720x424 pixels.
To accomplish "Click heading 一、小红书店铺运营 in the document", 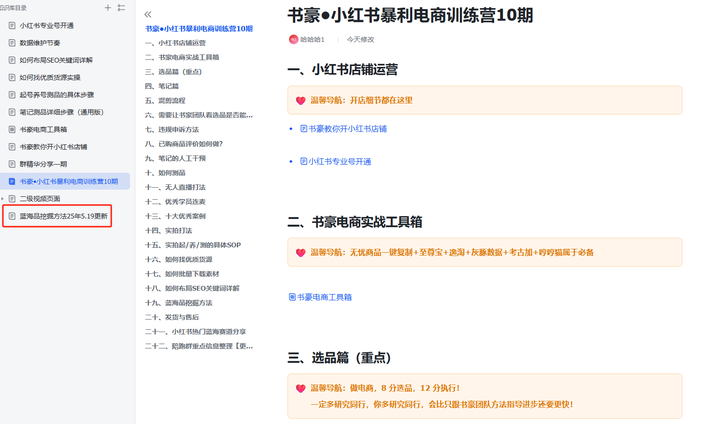I will pyautogui.click(x=343, y=69).
